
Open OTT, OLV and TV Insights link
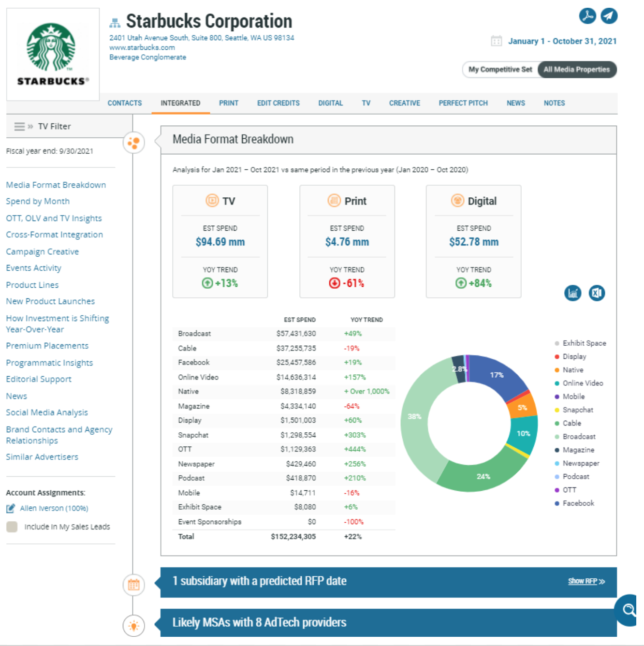point(54,218)
